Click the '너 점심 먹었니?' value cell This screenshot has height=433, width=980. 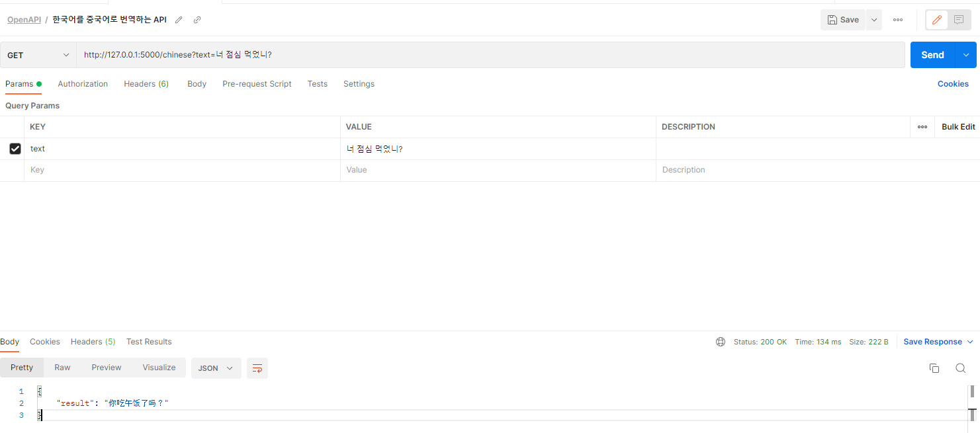pyautogui.click(x=498, y=149)
